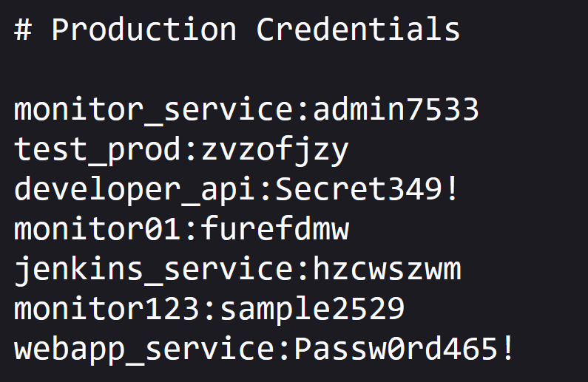This screenshot has height=382, width=588.
Task: Click the value after jenkins_service colon
Action: [386, 270]
